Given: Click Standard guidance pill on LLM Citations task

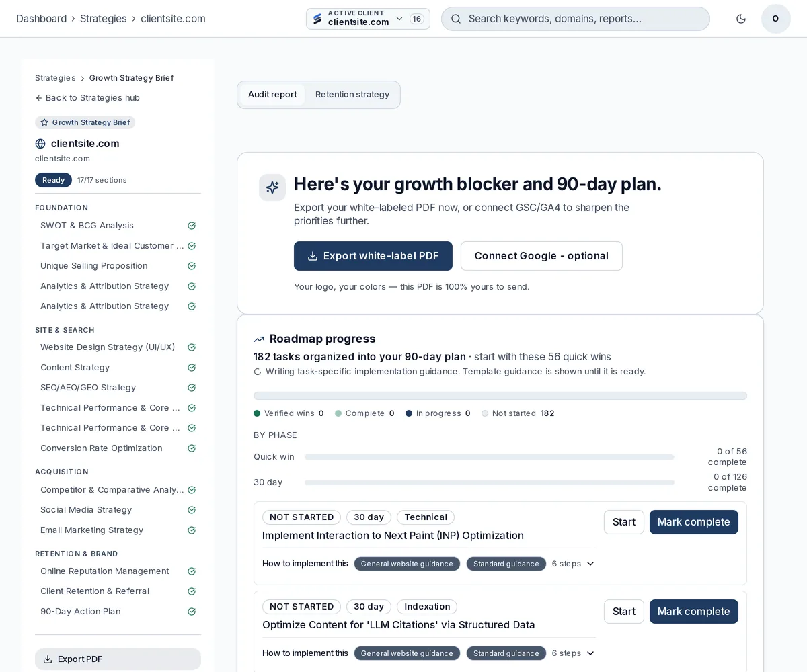Looking at the screenshot, I should pos(506,653).
